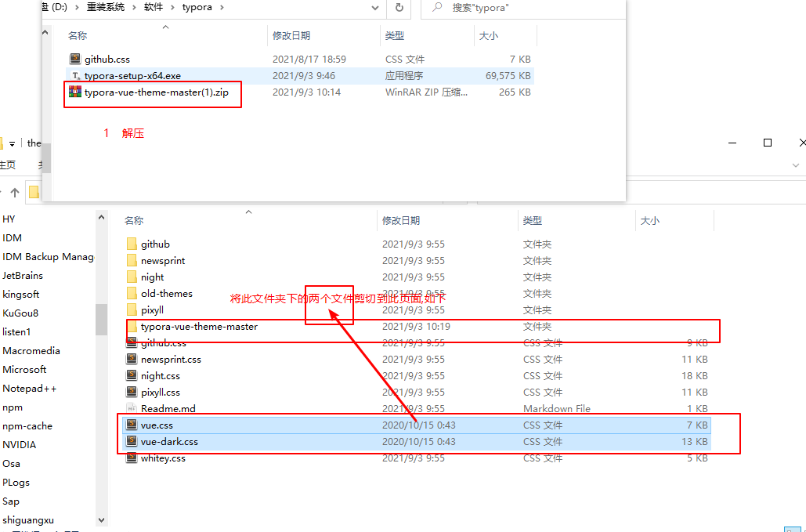Select JetBrains in the navigation pane
The width and height of the screenshot is (806, 532).
tap(23, 276)
